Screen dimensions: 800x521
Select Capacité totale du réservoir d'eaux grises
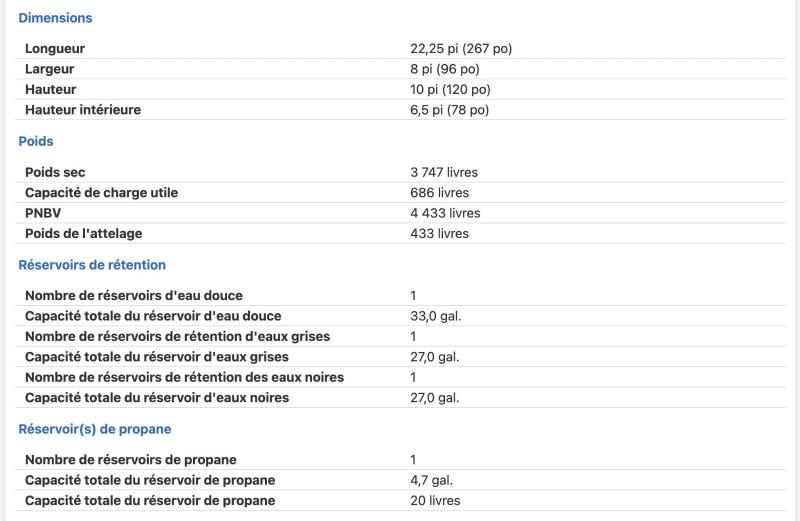tap(157, 357)
